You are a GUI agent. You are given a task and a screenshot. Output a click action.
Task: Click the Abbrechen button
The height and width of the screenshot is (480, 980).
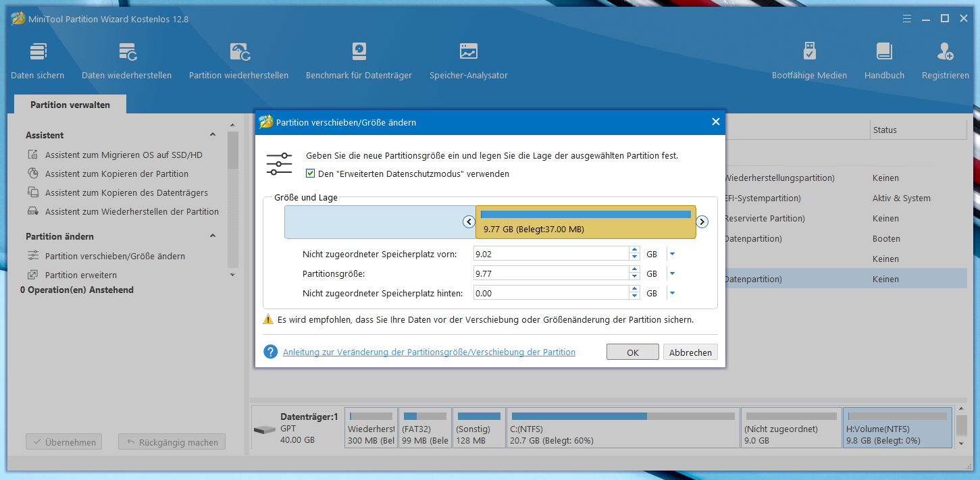click(690, 352)
